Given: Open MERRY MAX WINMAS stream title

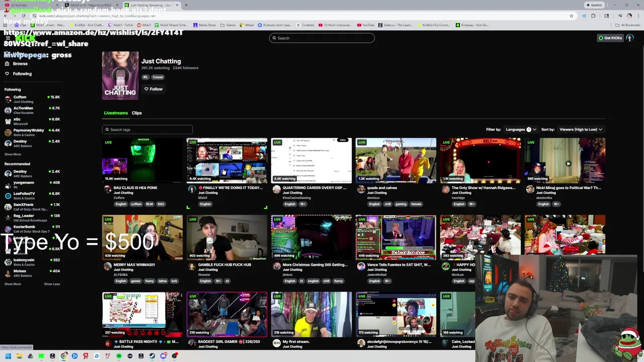Looking at the screenshot, I should (134, 265).
